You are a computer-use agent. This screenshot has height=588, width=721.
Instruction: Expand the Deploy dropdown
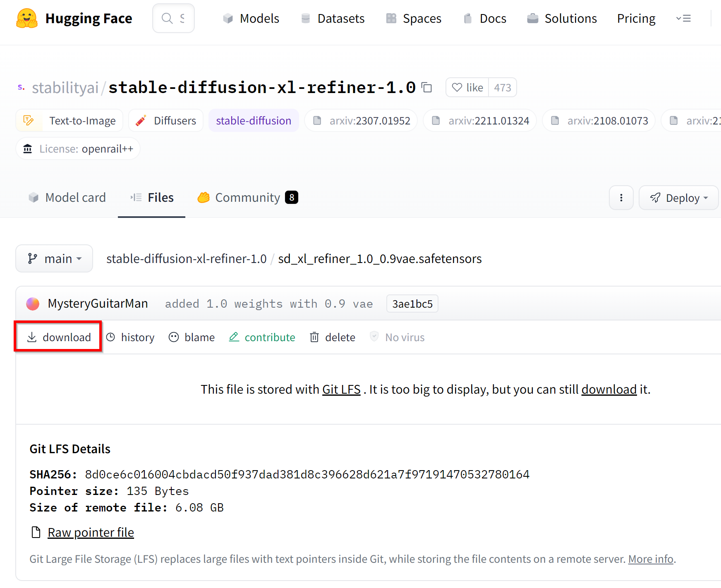pyautogui.click(x=678, y=198)
